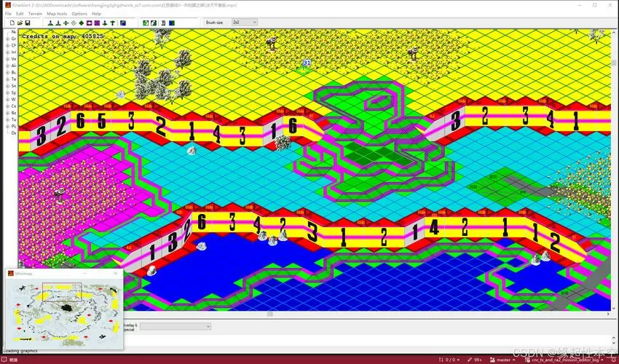This screenshot has width=619, height=364.
Task: Expand the 'Tu' tree node
Action: coord(7,119)
